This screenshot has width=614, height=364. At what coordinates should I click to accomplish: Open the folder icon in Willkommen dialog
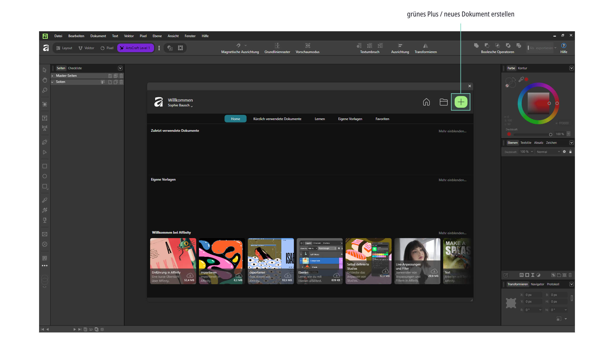[443, 102]
